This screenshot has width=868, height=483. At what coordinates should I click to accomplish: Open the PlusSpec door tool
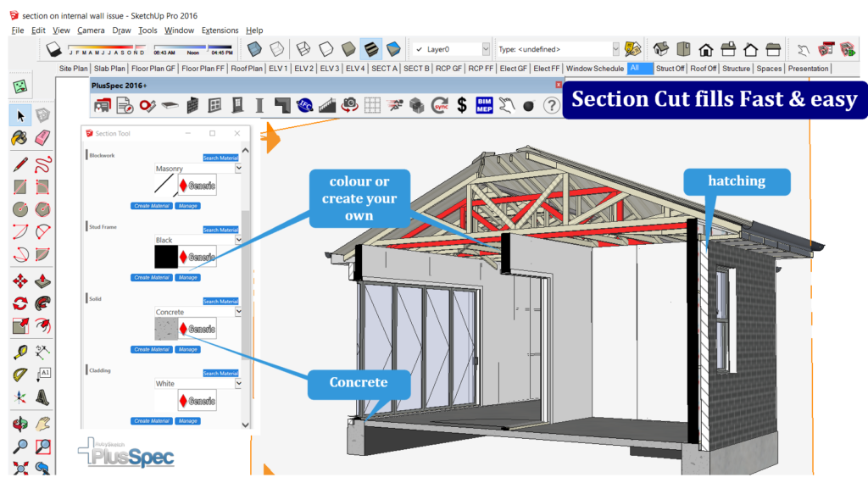click(x=237, y=105)
